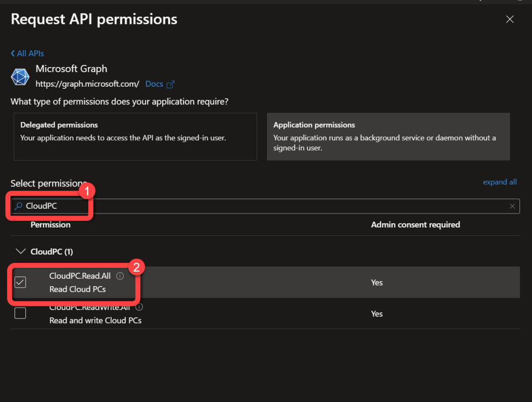This screenshot has height=402, width=532.
Task: Click the Read and write Cloud PCs description
Action: [95, 320]
